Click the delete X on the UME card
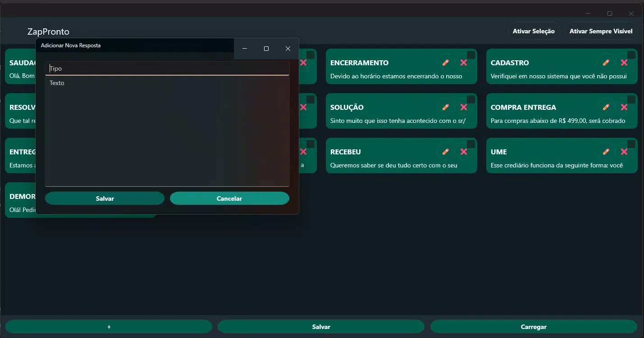Viewport: 644px width, 338px height. point(624,152)
